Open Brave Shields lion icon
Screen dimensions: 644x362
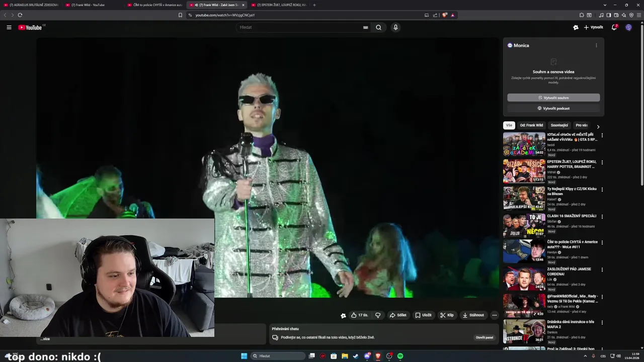[x=445, y=15]
